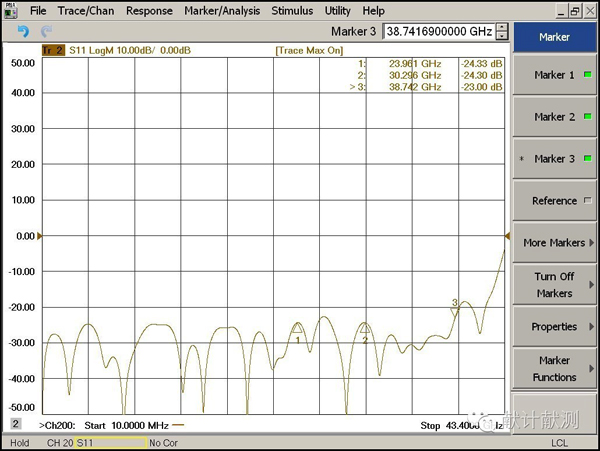Open the Marker/Analysis menu
The width and height of the screenshot is (600, 451).
(222, 11)
